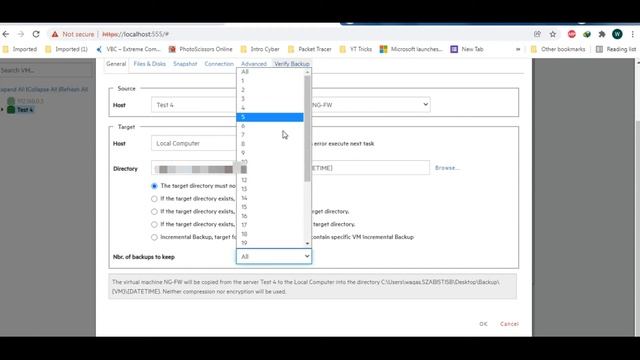
Task: Reload the page with the refresh icon
Action: pyautogui.click(x=36, y=34)
